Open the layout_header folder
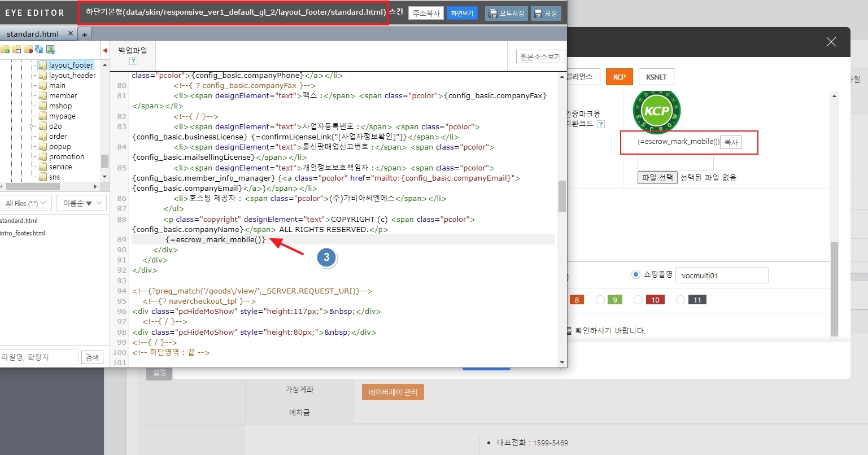Image resolution: width=868 pixels, height=455 pixels. coord(72,76)
